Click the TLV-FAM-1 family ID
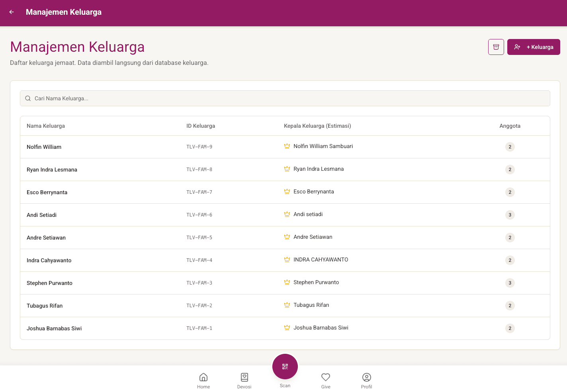Image resolution: width=567 pixels, height=392 pixels. pyautogui.click(x=199, y=328)
